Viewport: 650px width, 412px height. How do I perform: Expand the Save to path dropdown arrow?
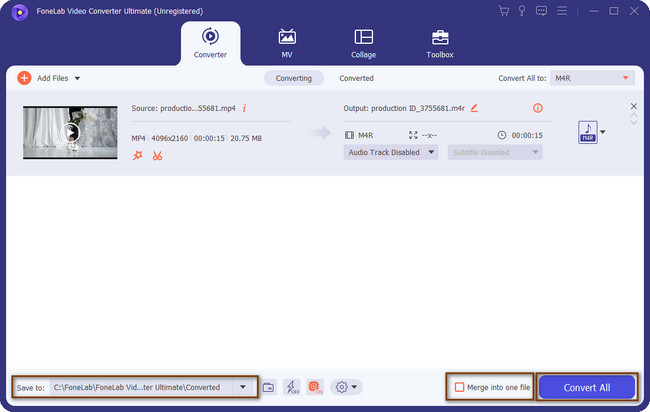click(x=243, y=387)
